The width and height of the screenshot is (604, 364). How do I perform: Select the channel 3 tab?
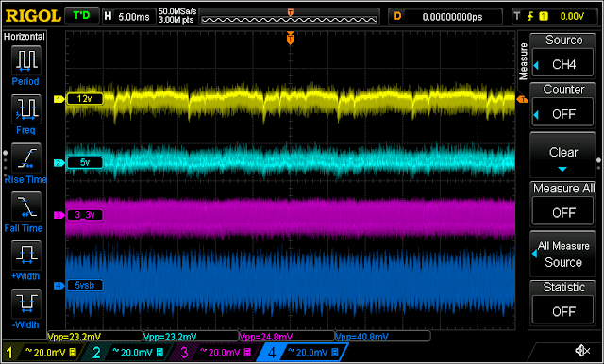(215, 352)
